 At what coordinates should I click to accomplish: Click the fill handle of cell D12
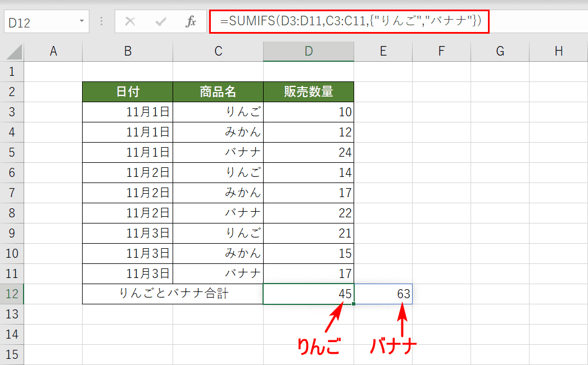click(x=354, y=304)
